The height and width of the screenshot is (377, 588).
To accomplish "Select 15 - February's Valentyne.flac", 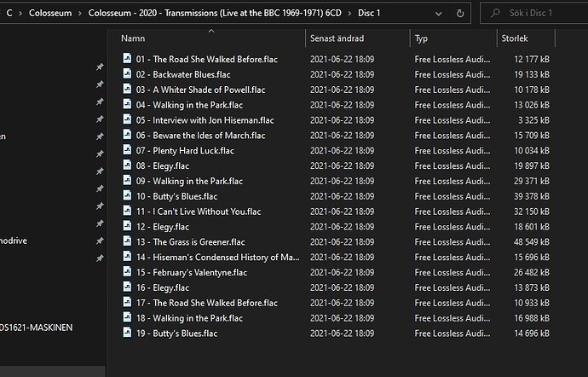I will [x=191, y=273].
